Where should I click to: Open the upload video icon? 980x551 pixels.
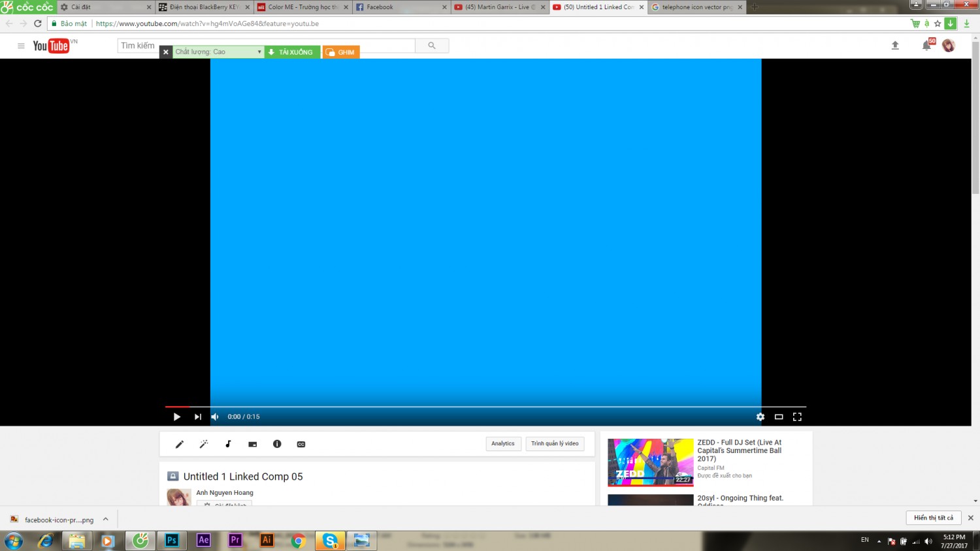(895, 45)
